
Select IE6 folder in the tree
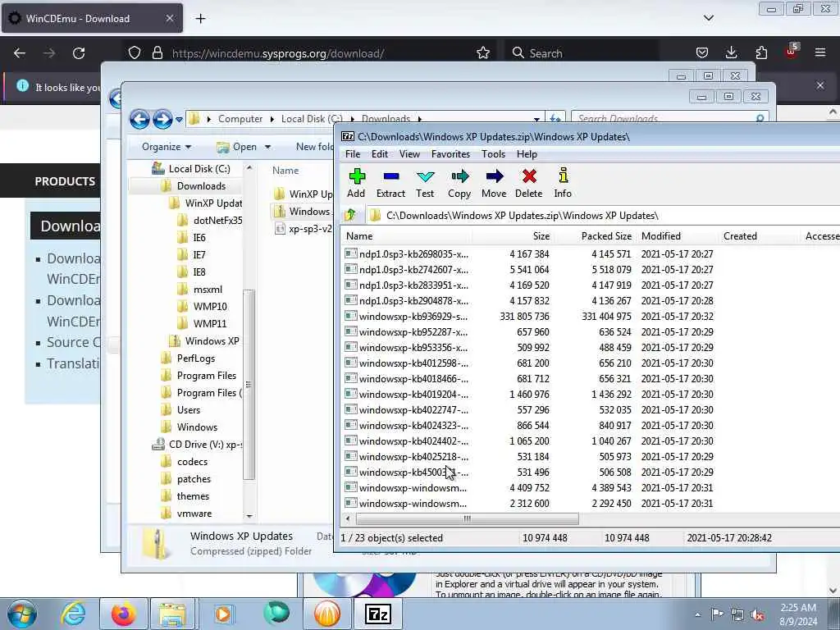pyautogui.click(x=192, y=237)
